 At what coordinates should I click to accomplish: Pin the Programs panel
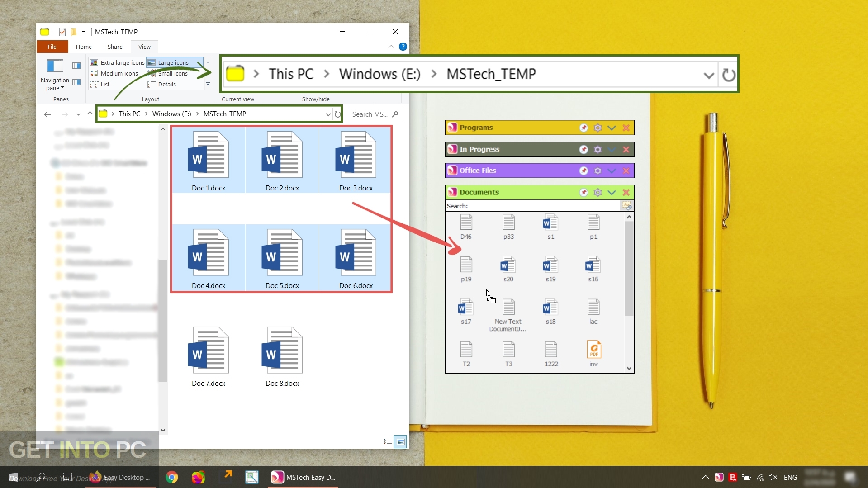coord(583,128)
